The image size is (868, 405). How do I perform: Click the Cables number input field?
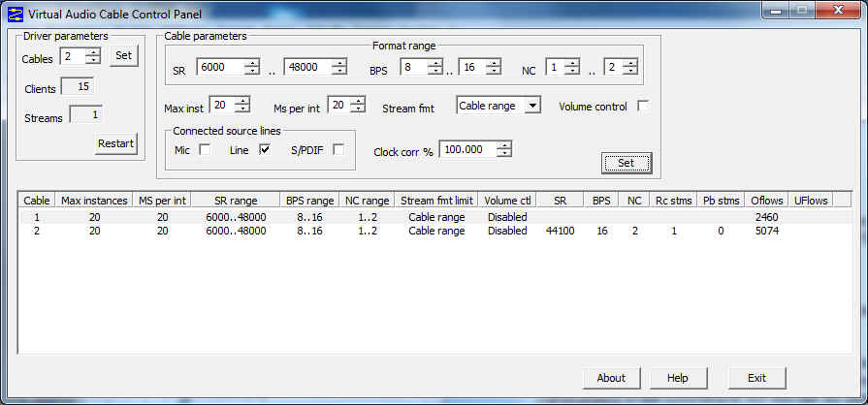(74, 56)
